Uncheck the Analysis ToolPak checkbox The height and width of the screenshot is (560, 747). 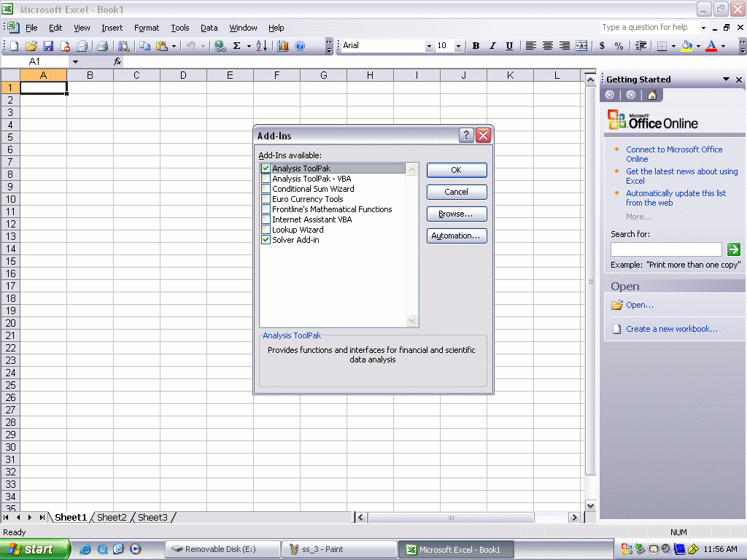point(266,168)
